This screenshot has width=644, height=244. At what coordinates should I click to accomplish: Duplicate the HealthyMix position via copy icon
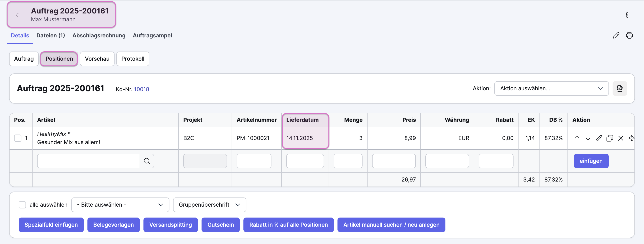pos(610,138)
